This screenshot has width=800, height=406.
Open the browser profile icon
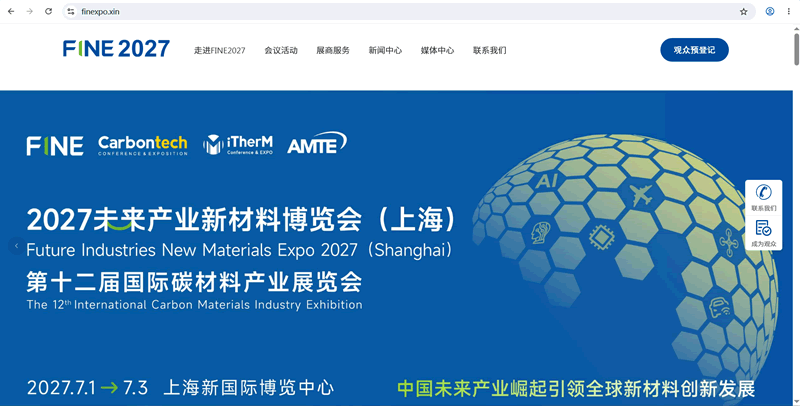point(770,11)
